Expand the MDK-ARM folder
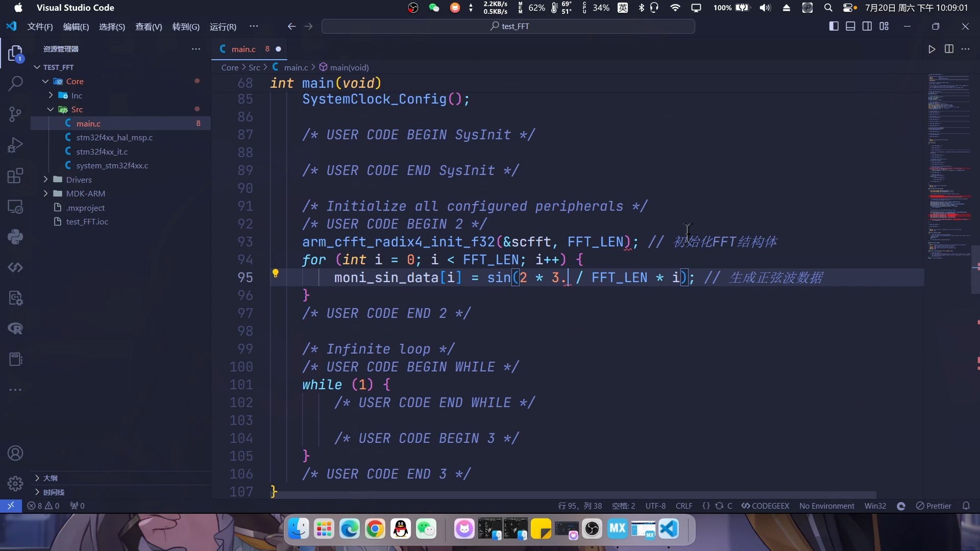 click(x=85, y=193)
